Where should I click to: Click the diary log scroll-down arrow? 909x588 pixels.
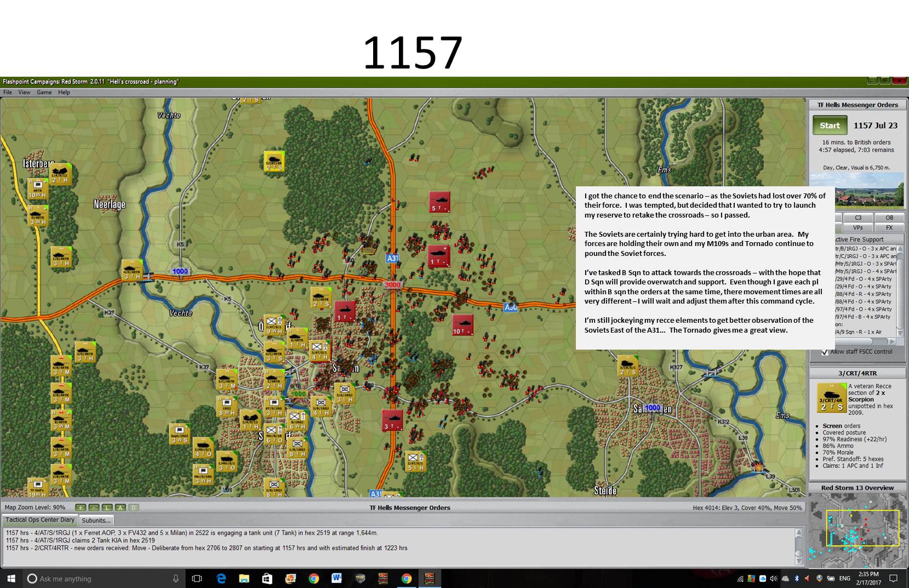click(798, 562)
